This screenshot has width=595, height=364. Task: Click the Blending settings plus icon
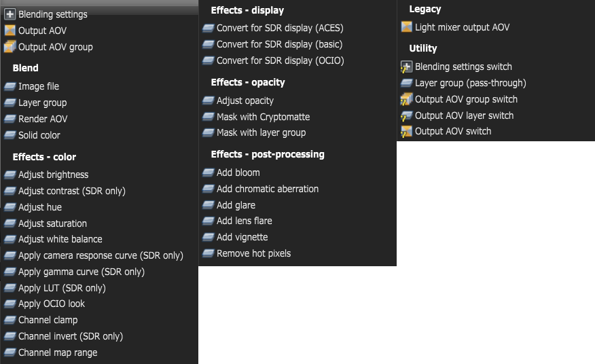[x=10, y=14]
